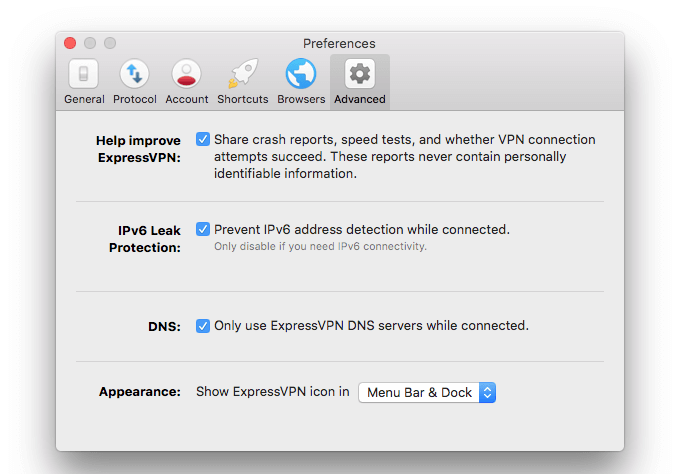Click the Shortcuts tab label text
This screenshot has height=474, width=680.
(243, 99)
